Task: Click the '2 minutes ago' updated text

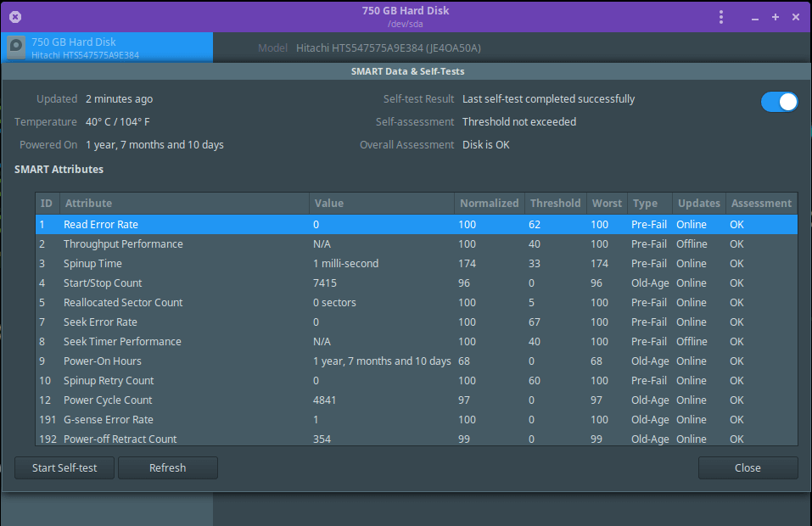Action: [119, 99]
